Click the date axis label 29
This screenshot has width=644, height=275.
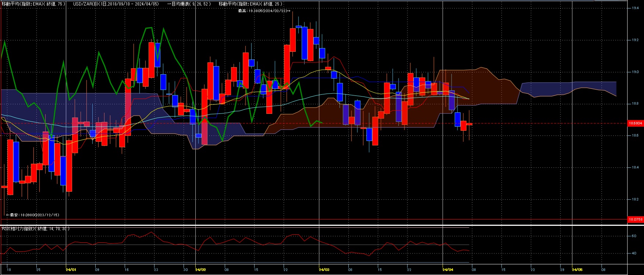click(562, 270)
